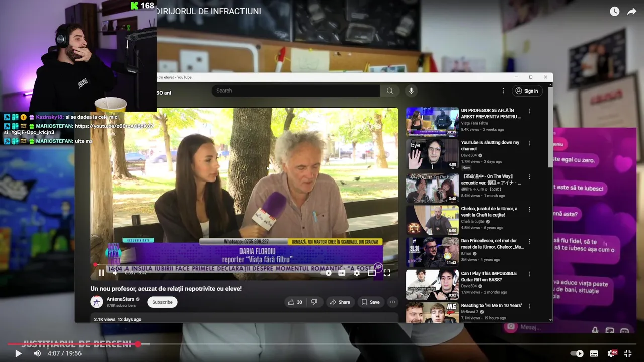Click the 'Un nou profesor, acuzat' video title
This screenshot has height=362, width=644.
pyautogui.click(x=166, y=288)
